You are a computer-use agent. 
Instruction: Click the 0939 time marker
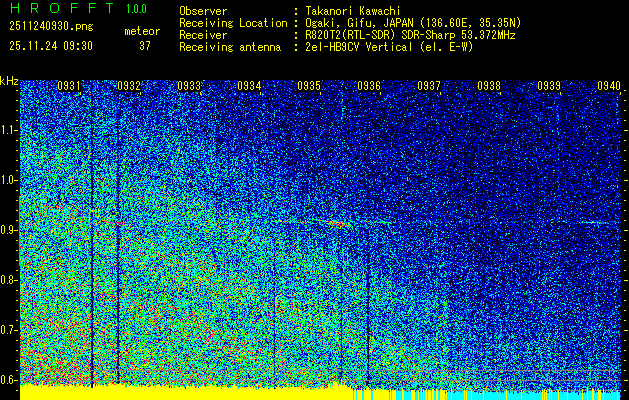tap(549, 86)
